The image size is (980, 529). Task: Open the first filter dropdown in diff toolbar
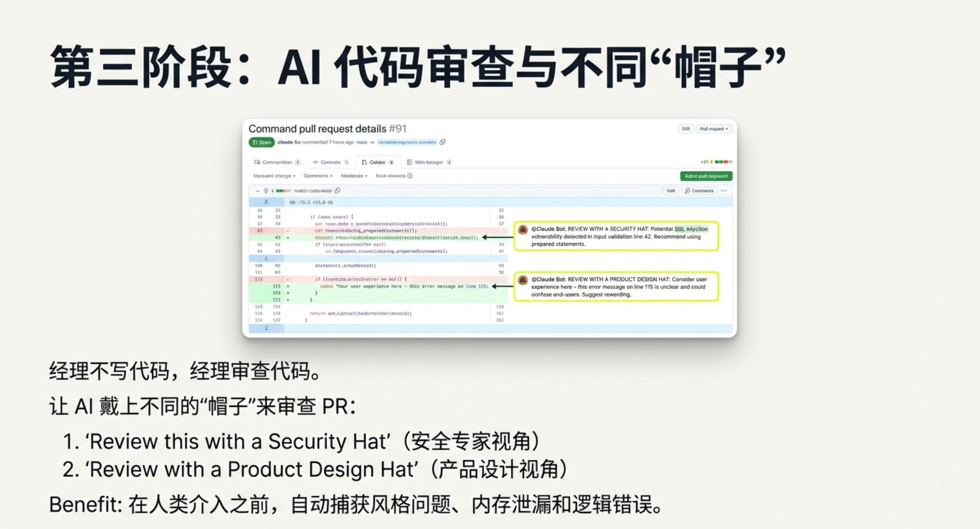tap(274, 176)
